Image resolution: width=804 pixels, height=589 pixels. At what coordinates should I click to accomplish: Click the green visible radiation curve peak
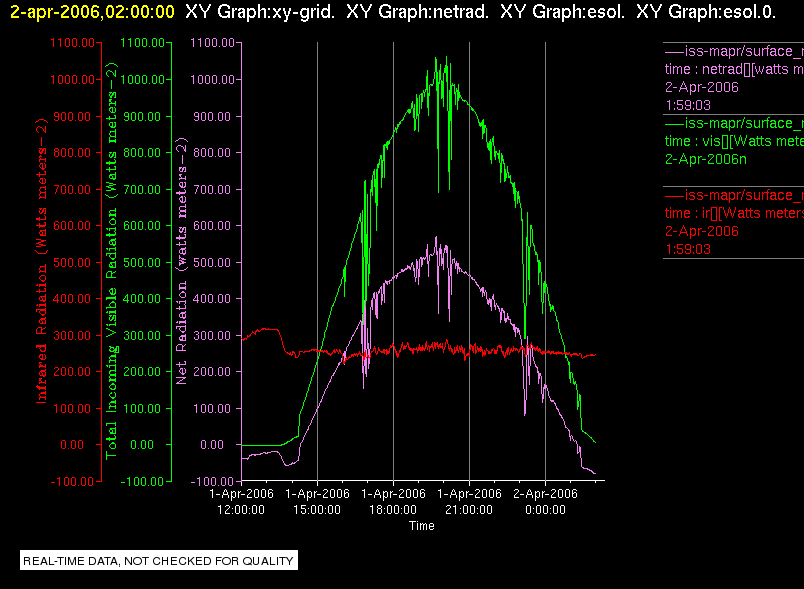point(446,57)
